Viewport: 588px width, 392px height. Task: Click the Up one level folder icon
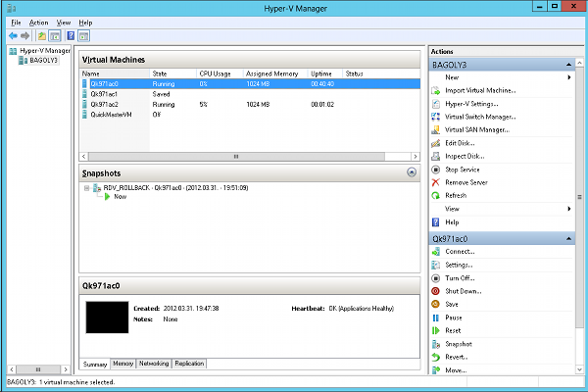click(x=42, y=36)
